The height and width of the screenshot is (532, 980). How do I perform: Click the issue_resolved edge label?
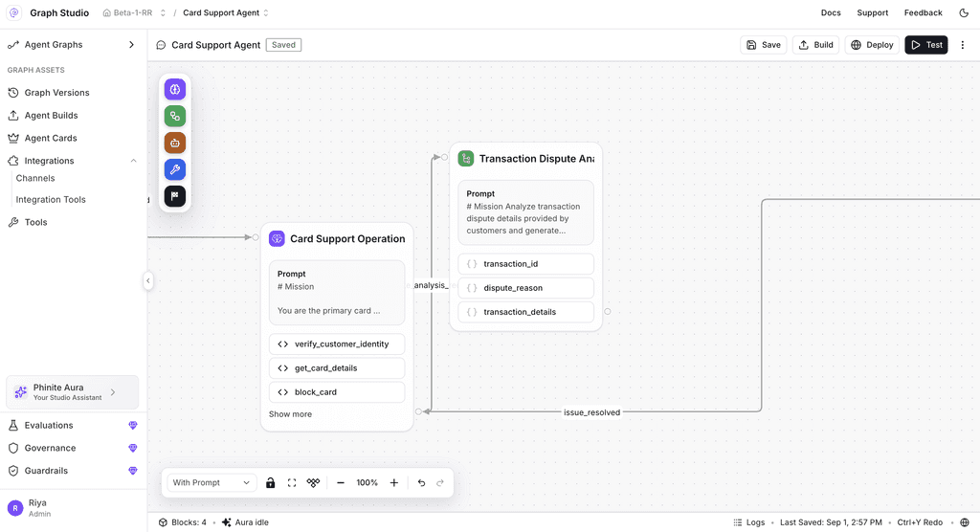click(x=591, y=412)
